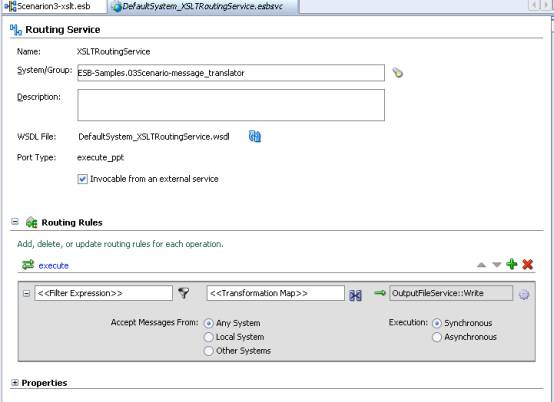Delete routing rule with red X icon
554x402 pixels.
(528, 264)
